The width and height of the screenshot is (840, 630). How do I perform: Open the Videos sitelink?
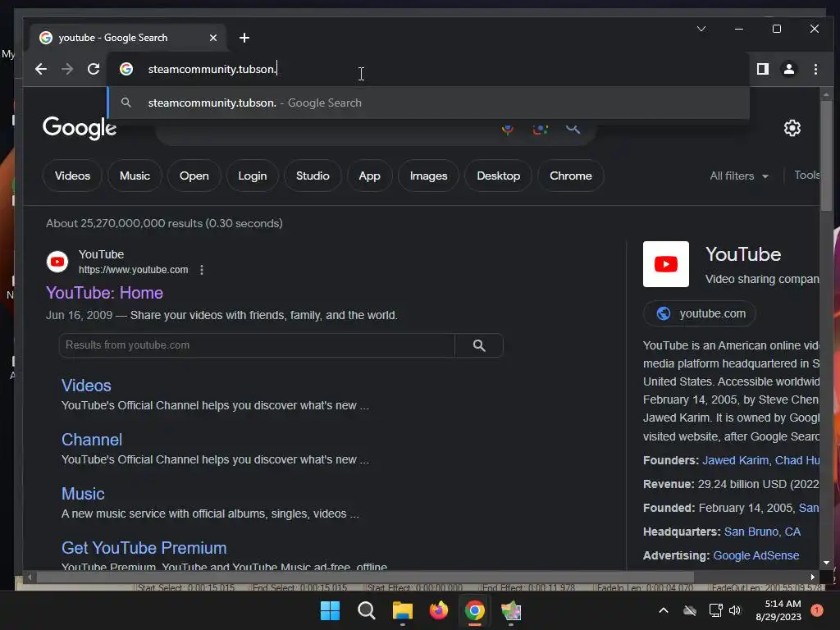click(86, 386)
